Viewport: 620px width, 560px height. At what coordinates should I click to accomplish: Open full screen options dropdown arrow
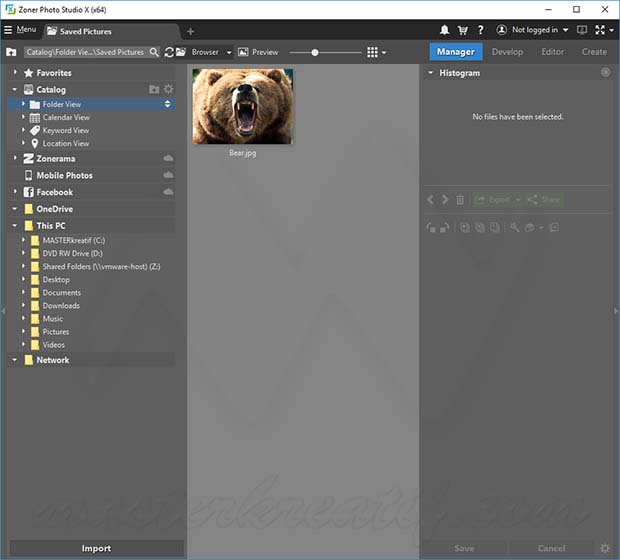[611, 30]
